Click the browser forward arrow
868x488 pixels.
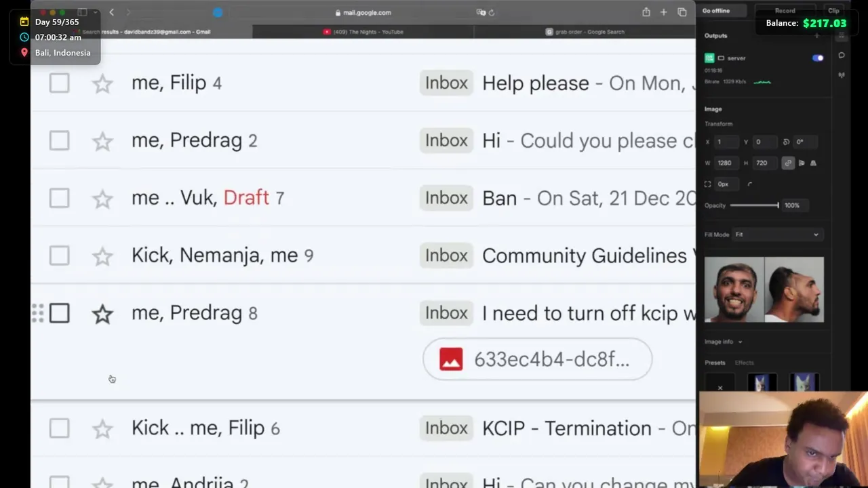point(128,12)
